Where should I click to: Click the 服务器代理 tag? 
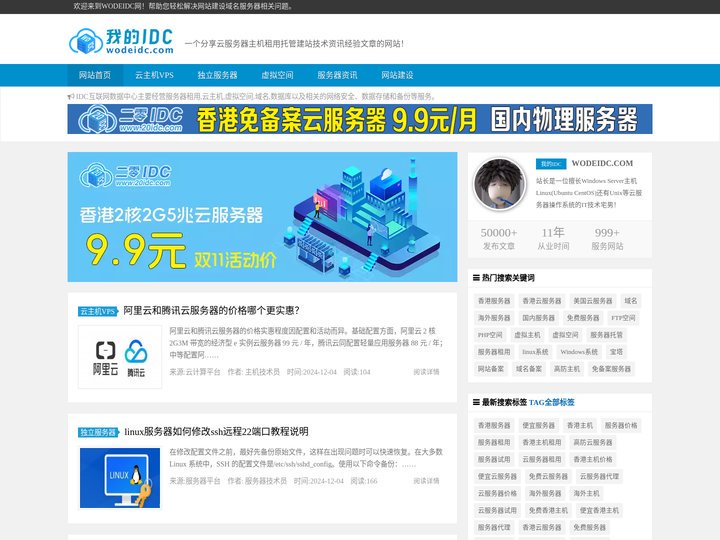click(494, 527)
